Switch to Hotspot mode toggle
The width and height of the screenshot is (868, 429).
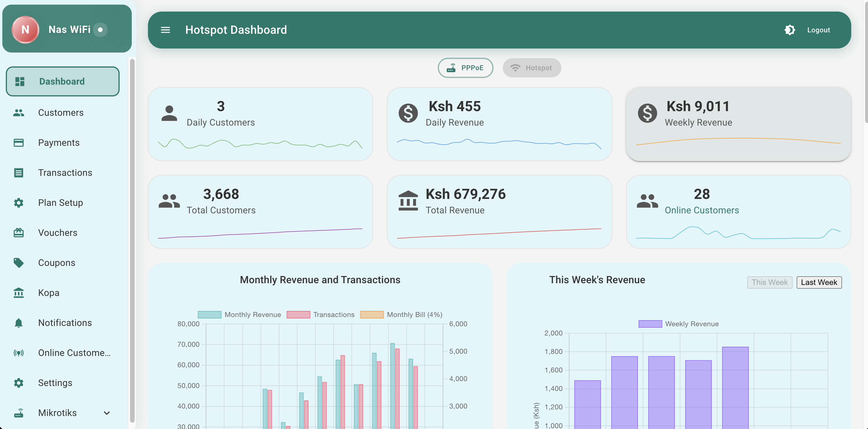point(531,68)
